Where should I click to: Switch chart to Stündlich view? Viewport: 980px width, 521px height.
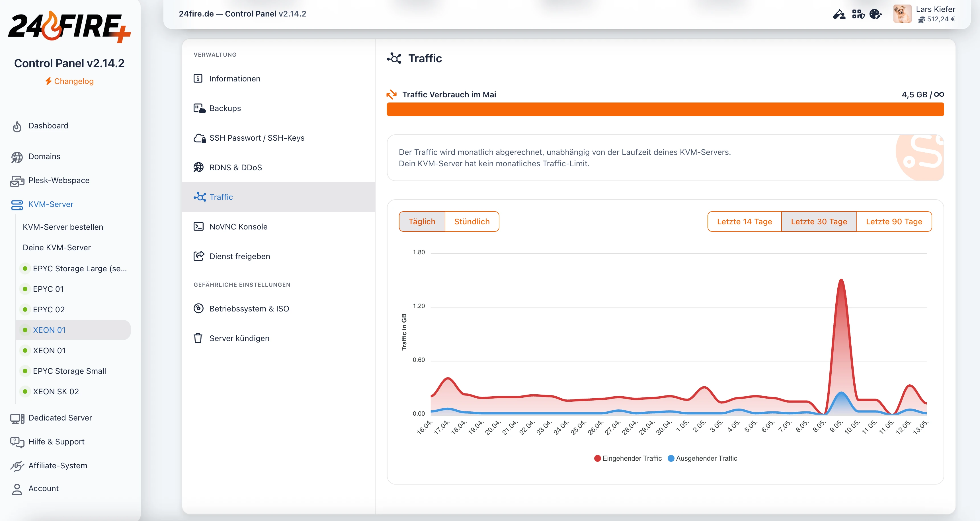coord(472,221)
